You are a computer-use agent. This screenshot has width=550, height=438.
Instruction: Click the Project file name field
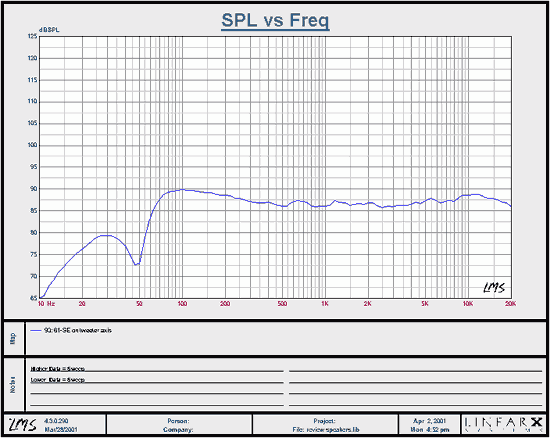[326, 430]
